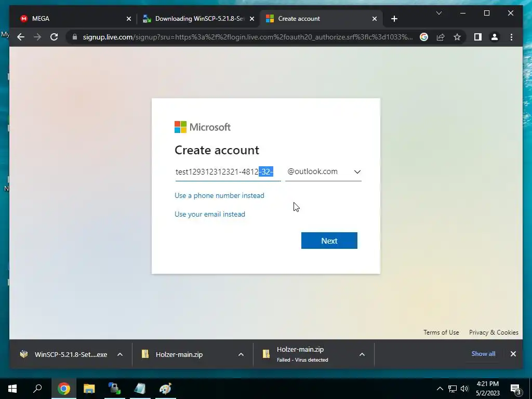Reload the current page
The height and width of the screenshot is (399, 532).
click(54, 37)
